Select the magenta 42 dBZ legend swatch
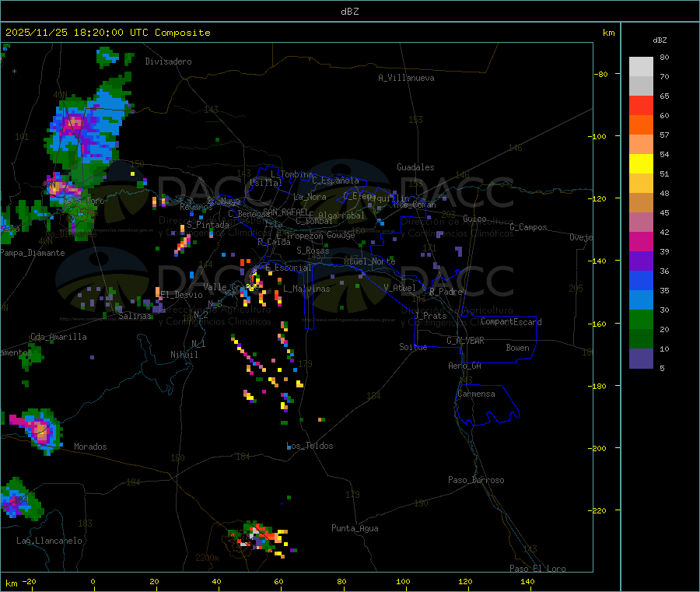Screen dimensions: 700x592 (x=641, y=241)
